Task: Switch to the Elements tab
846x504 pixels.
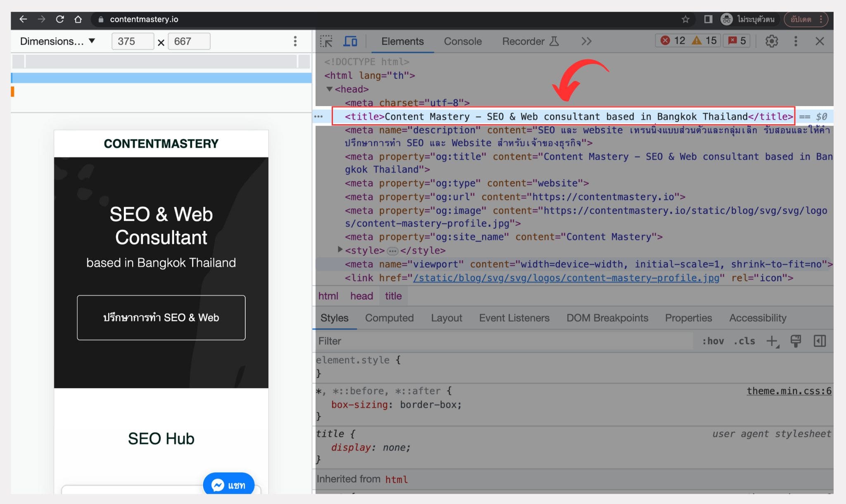Action: [402, 41]
